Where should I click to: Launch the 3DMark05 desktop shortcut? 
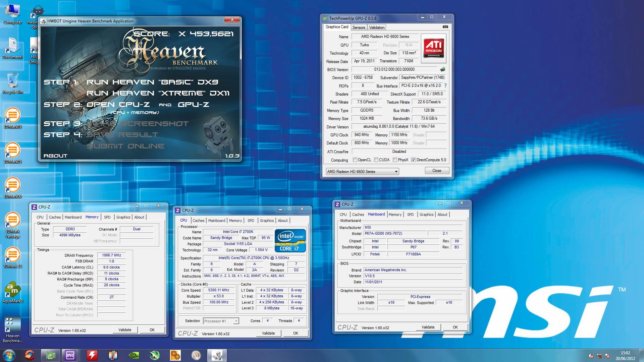click(12, 153)
